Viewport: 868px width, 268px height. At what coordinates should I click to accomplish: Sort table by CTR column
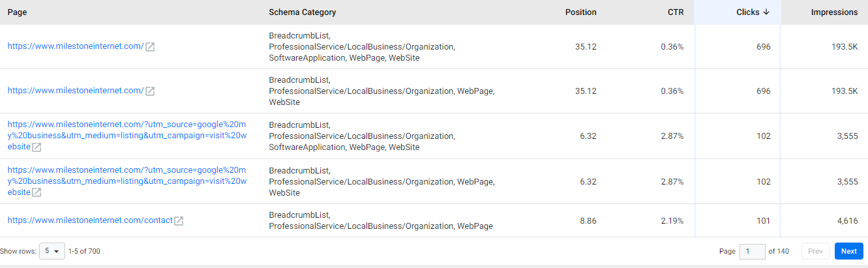676,12
